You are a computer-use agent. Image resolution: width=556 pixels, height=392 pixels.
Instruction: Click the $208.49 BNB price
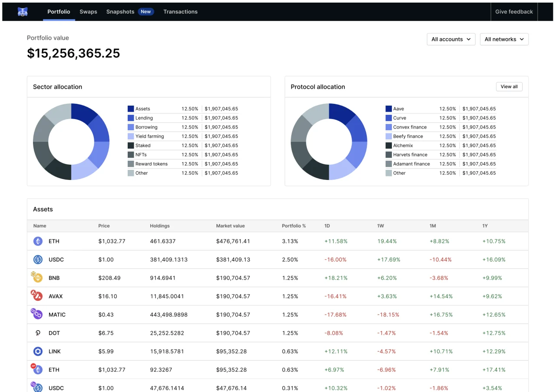(109, 278)
